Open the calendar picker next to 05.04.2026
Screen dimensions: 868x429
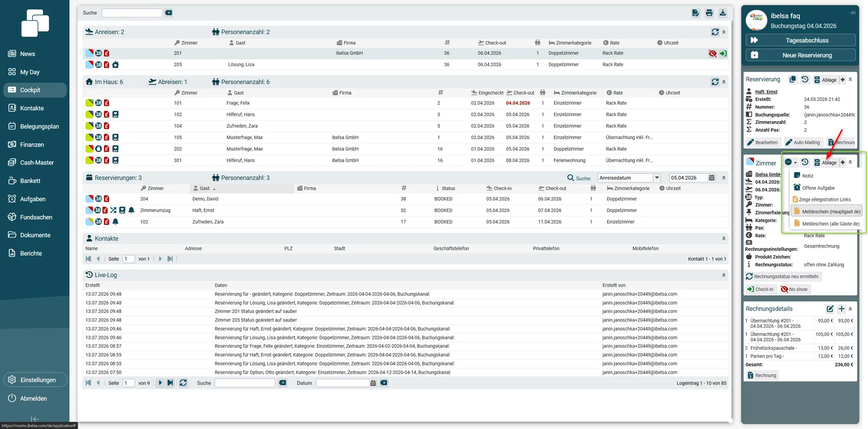712,178
